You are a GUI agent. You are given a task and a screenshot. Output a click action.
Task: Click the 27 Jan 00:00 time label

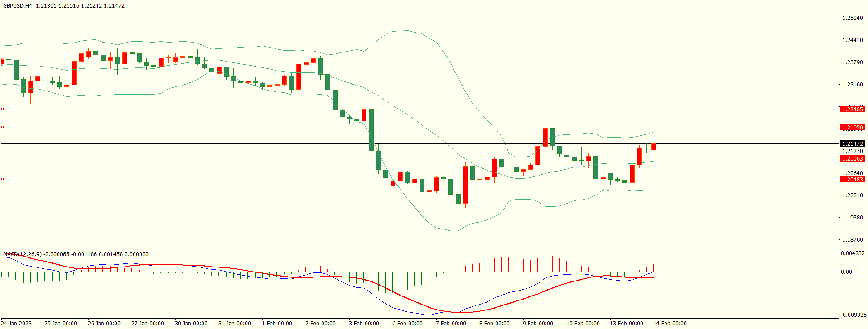pos(148,323)
